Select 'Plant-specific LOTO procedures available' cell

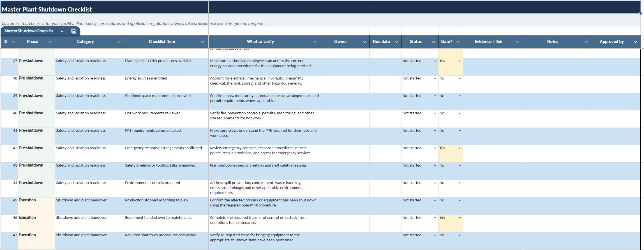click(x=166, y=67)
